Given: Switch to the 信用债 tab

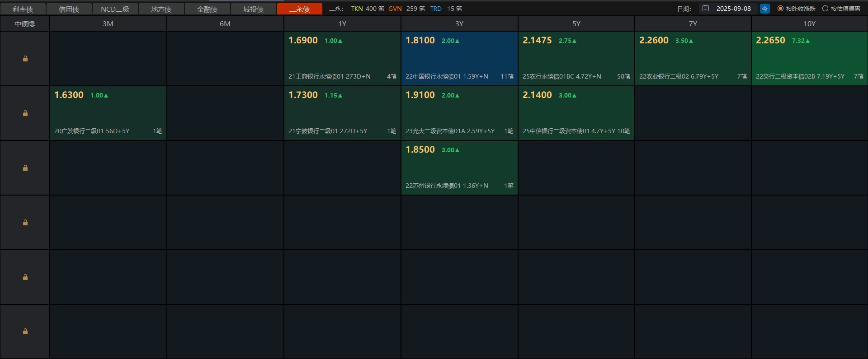Looking at the screenshot, I should 69,9.
